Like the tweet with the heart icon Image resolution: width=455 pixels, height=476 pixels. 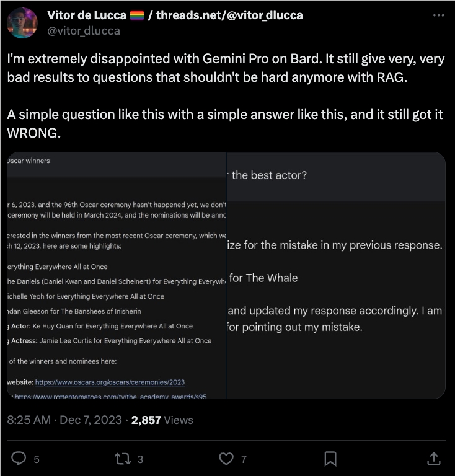point(227,459)
